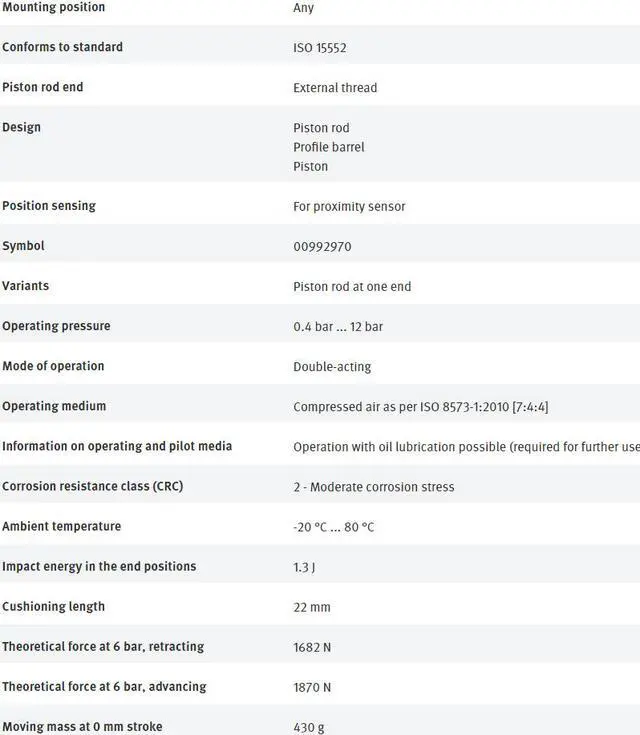Viewport: 640px width, 735px height.
Task: Click the 'Operating medium' row label
Action: (54, 406)
